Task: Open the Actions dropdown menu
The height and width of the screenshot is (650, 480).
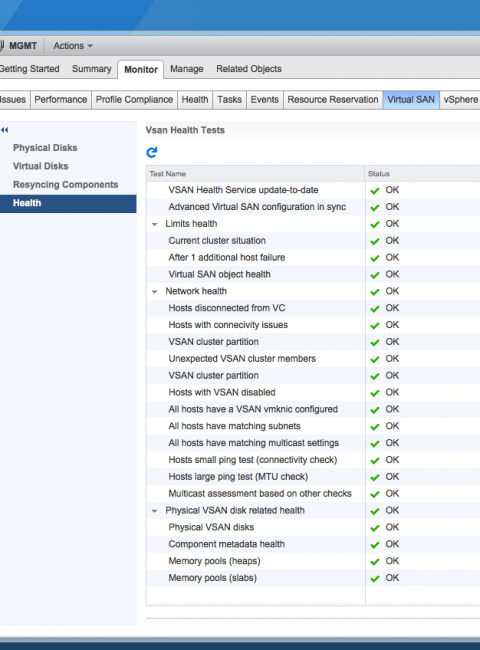Action: (x=73, y=46)
